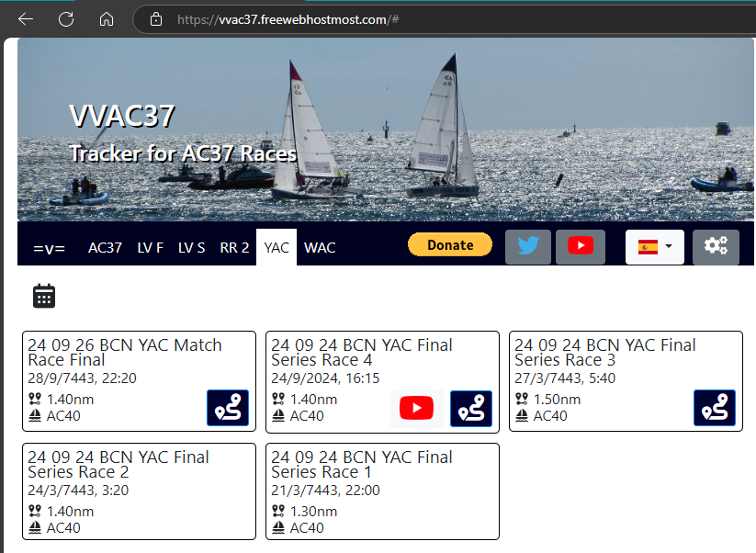
Task: Click the Donate button
Action: [x=450, y=245]
